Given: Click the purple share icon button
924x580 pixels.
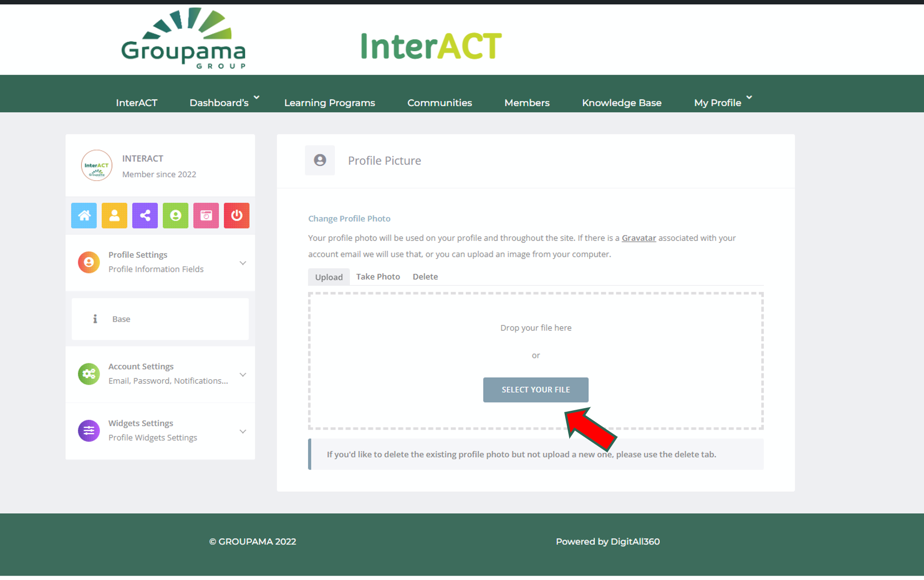Looking at the screenshot, I should coord(145,215).
